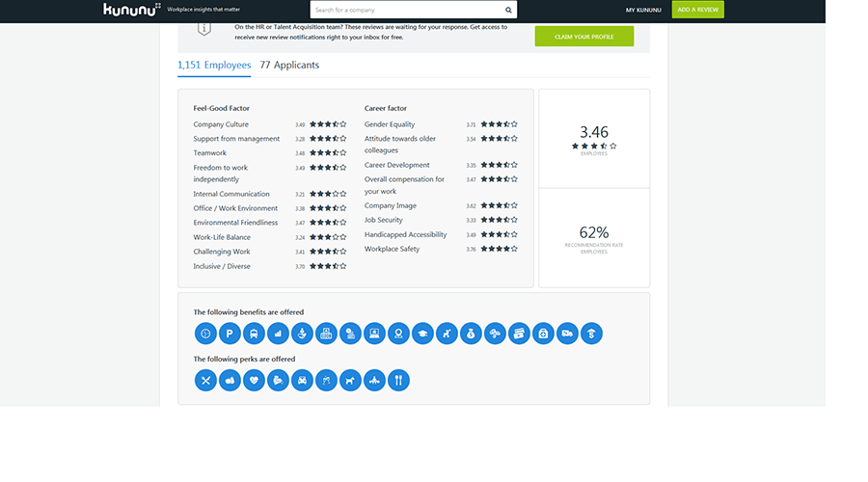The width and height of the screenshot is (868, 482).
Task: Click the fork and knife canteen icon
Action: pyautogui.click(x=398, y=380)
